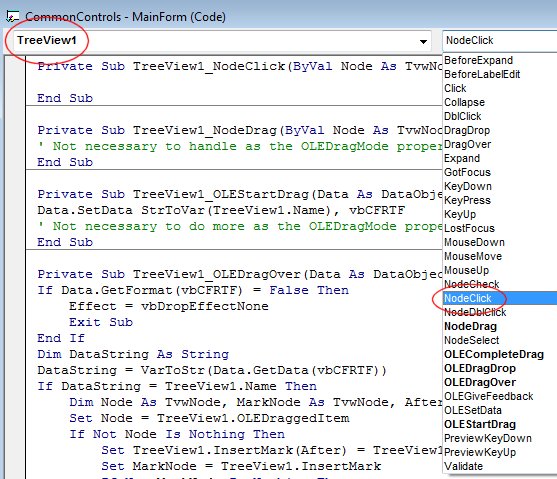Click the TreeView1 object combo box

222,41
